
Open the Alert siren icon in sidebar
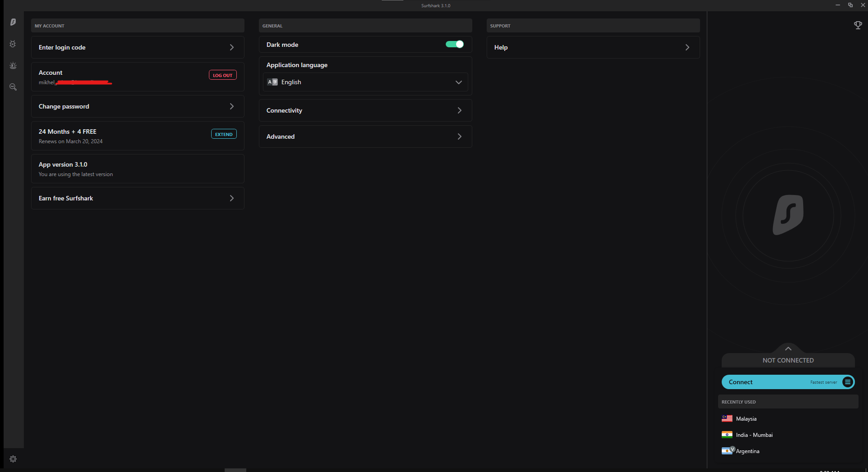coord(13,66)
